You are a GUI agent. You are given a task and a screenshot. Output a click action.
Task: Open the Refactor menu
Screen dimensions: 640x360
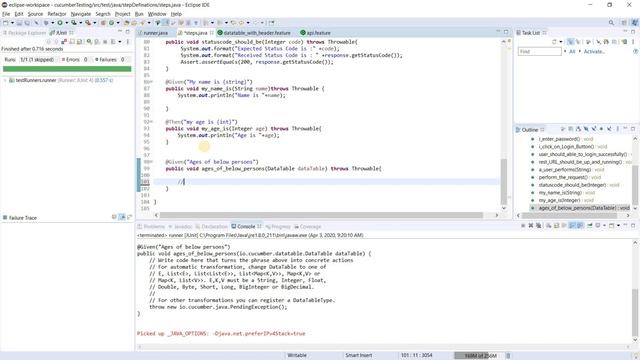pyautogui.click(x=57, y=14)
